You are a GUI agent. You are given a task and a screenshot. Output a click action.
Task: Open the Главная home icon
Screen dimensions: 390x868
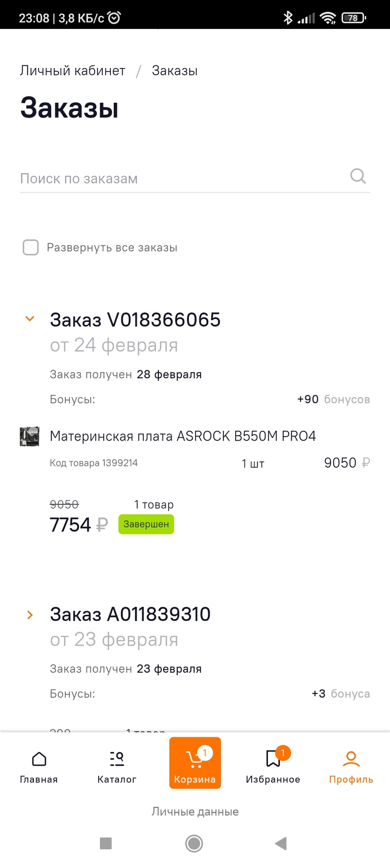[x=39, y=759]
